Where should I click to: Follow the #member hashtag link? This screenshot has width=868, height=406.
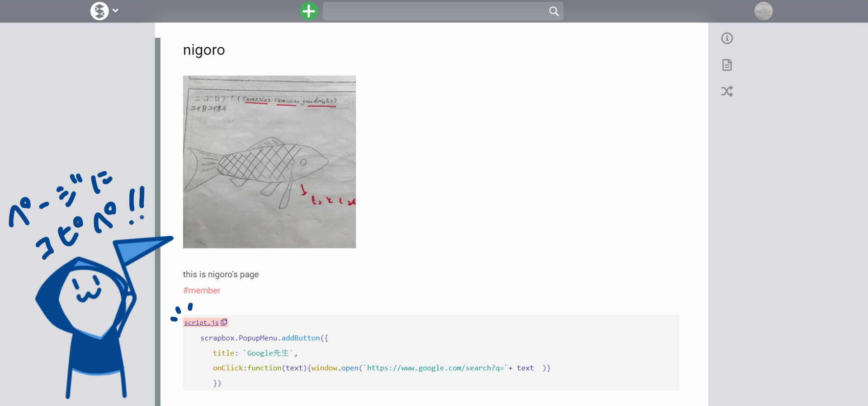(202, 290)
